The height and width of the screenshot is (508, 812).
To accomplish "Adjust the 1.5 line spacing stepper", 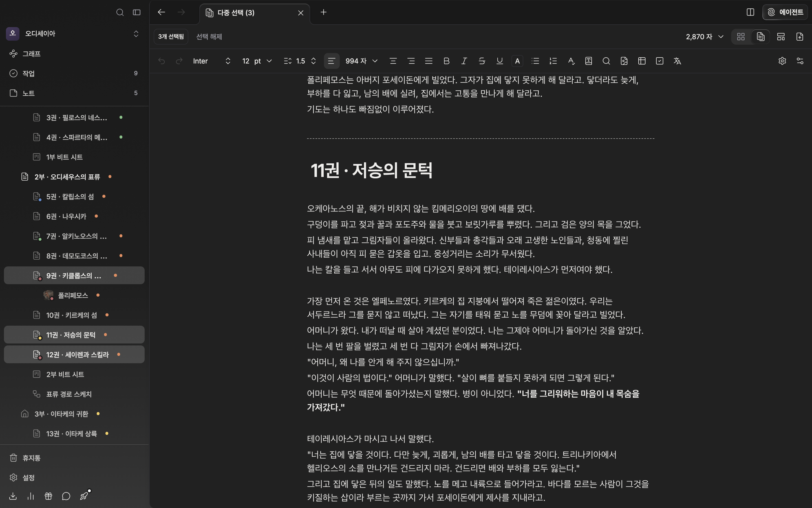I will [314, 61].
